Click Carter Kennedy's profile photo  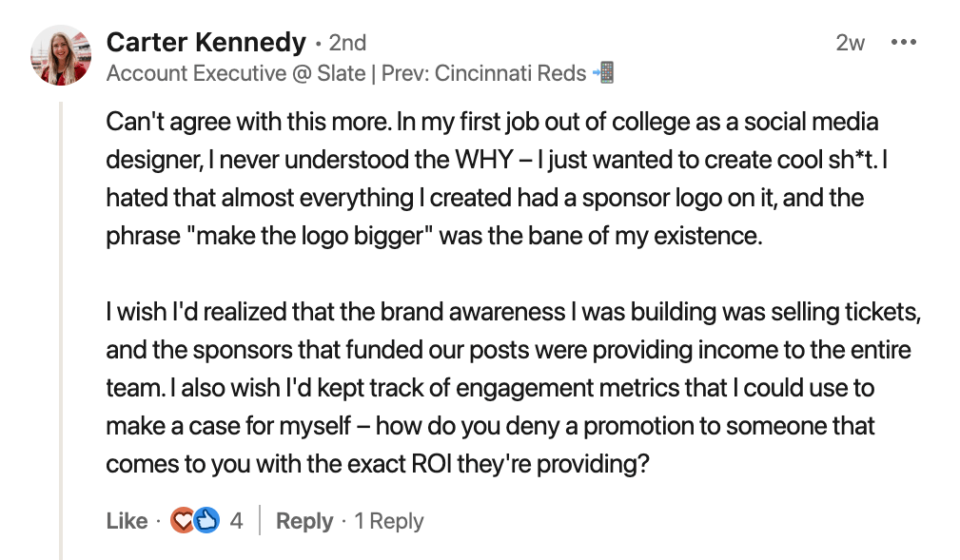point(60,54)
